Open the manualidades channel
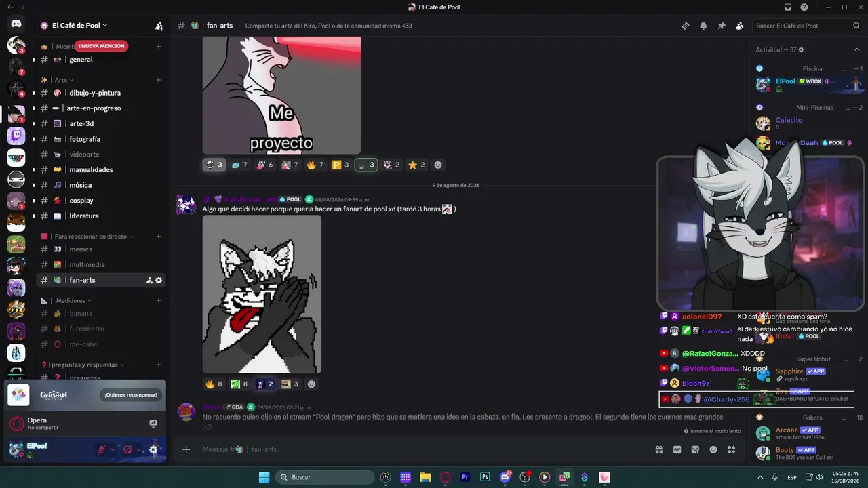868x488 pixels. pyautogui.click(x=101, y=169)
